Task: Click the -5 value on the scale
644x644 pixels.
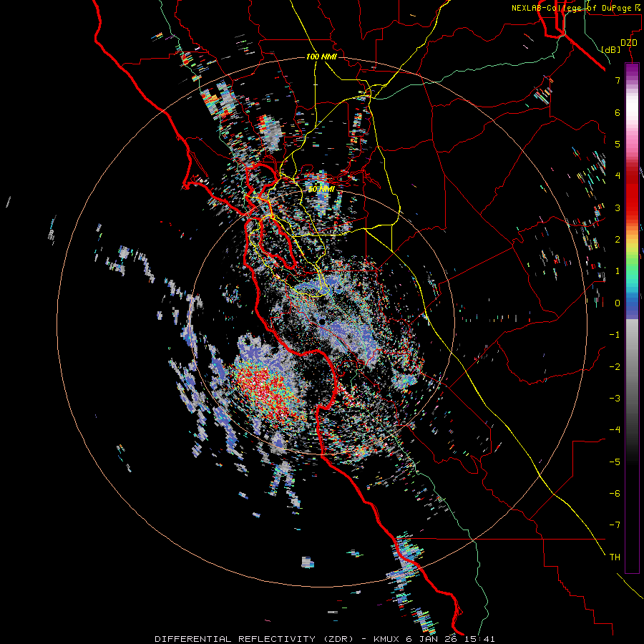Action: pos(615,462)
